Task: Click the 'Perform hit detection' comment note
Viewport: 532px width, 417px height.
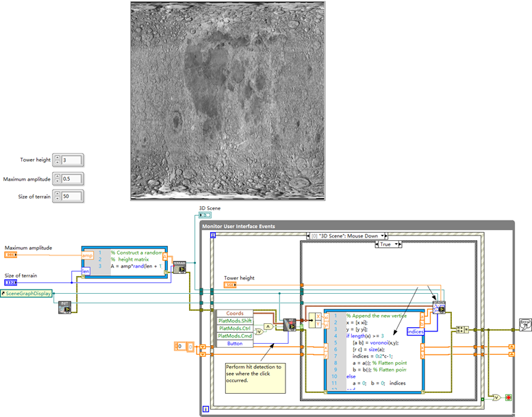Action: click(255, 378)
